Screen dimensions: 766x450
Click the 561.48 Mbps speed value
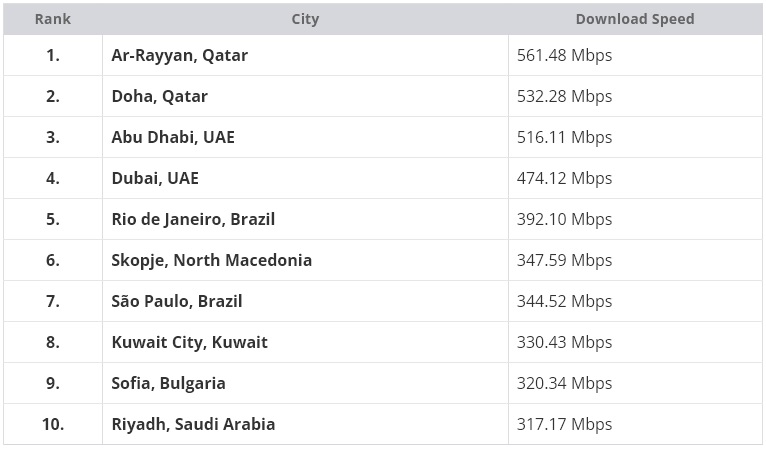tap(564, 55)
